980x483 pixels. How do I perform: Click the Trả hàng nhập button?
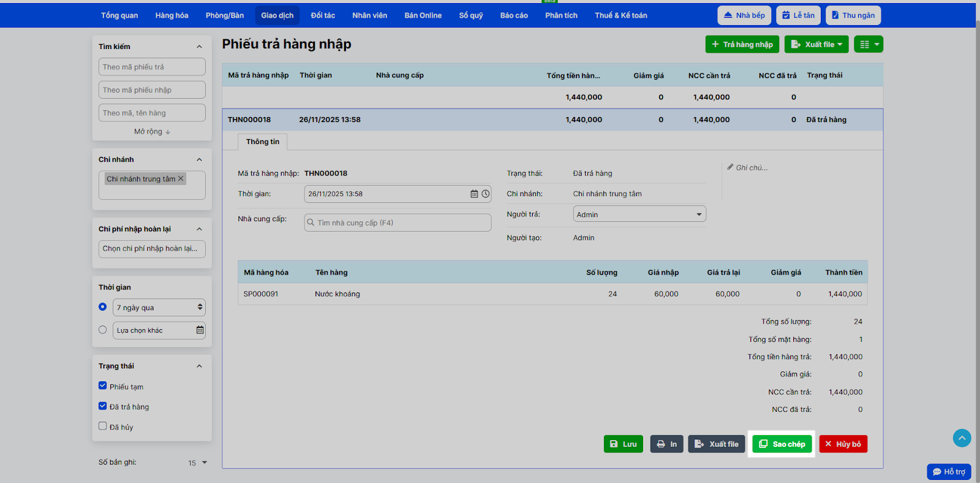[x=742, y=44]
